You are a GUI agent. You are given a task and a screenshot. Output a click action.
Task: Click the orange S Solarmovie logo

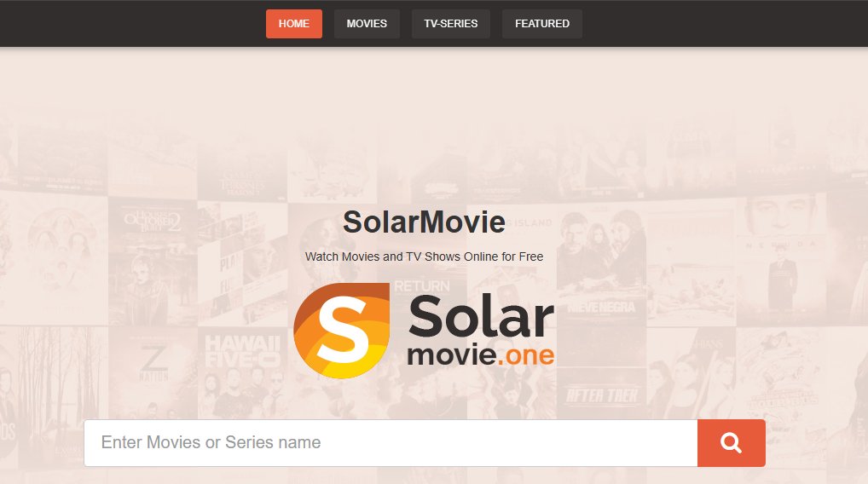[x=342, y=331]
